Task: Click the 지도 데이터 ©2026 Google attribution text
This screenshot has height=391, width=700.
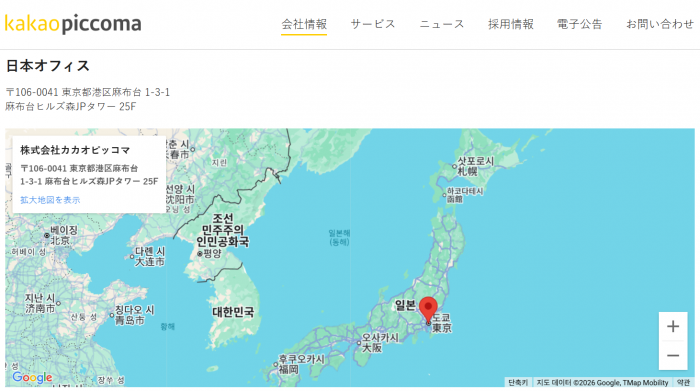Action: click(x=602, y=383)
